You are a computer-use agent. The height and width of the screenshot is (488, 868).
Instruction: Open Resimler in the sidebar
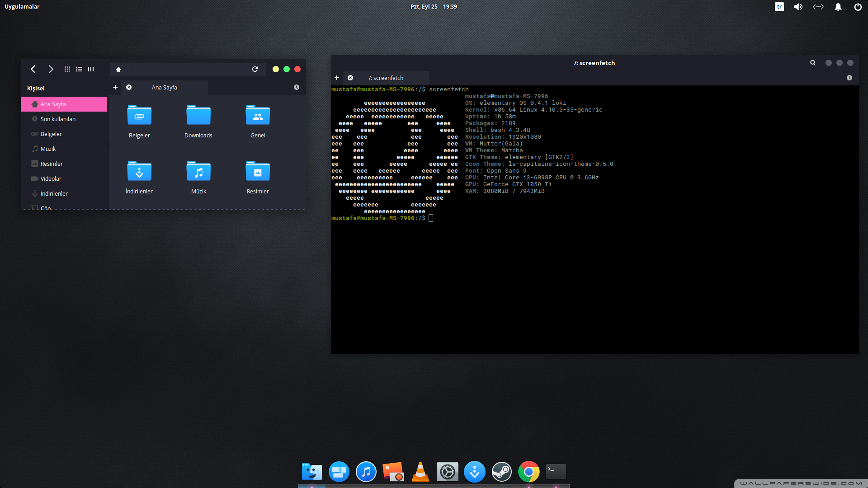(64, 164)
